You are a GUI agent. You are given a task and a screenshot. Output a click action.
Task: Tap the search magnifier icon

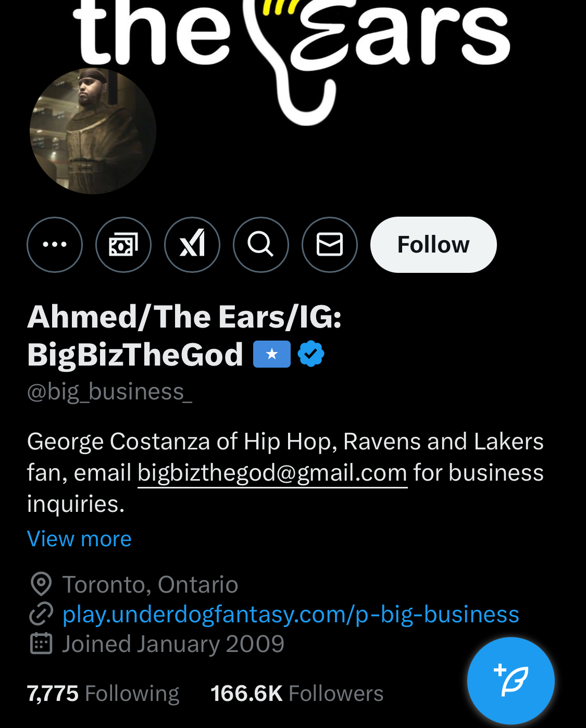[x=261, y=245]
